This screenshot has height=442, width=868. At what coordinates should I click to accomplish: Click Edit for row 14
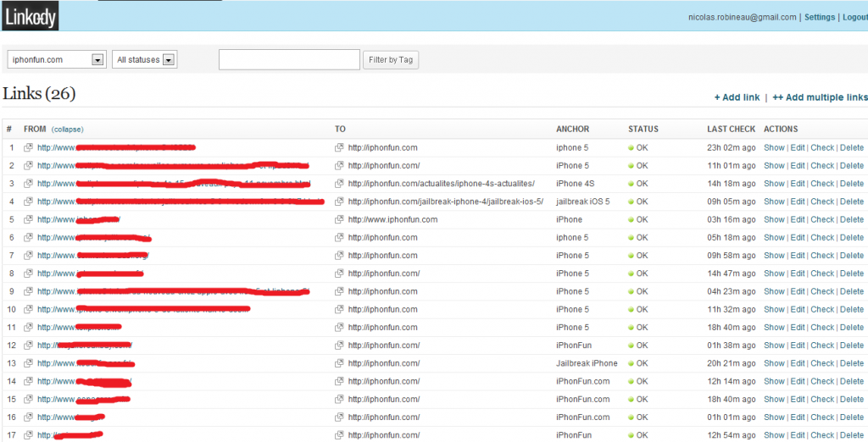797,381
